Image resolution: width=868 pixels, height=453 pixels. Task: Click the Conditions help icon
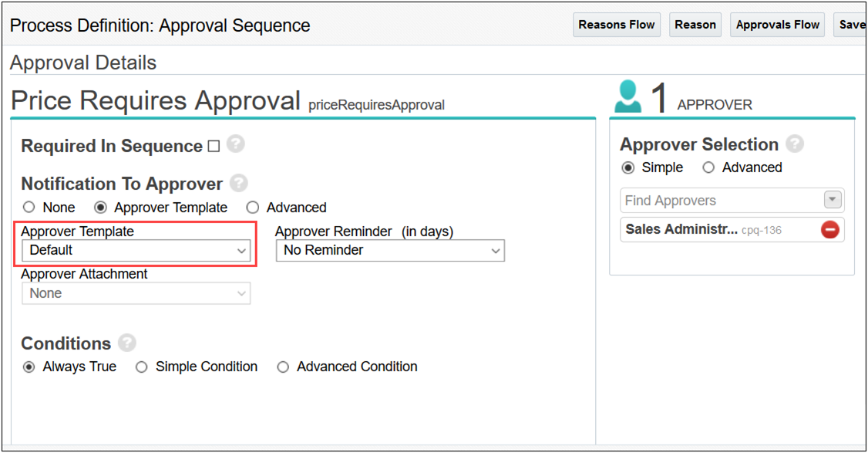coord(126,342)
